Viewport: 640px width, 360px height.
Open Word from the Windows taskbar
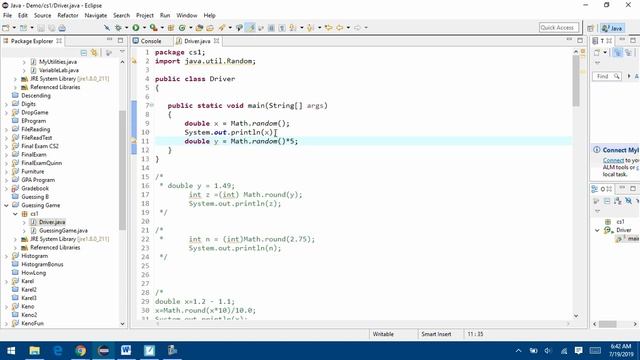tap(126, 350)
